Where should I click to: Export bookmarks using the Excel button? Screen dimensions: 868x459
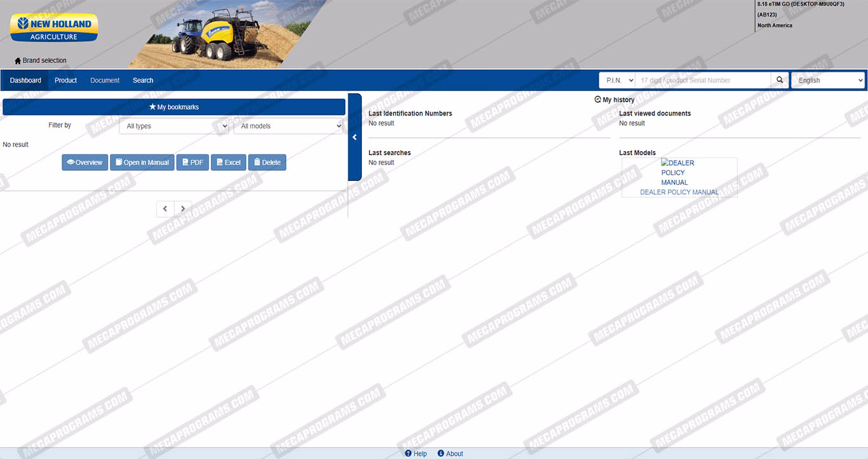228,163
